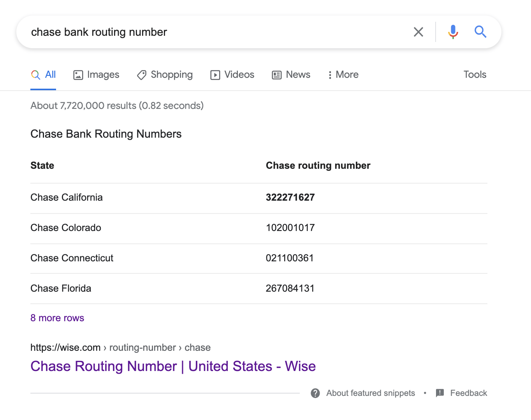Submit search with the magnifying glass icon
Screen dimensions: 531x420
coord(480,32)
